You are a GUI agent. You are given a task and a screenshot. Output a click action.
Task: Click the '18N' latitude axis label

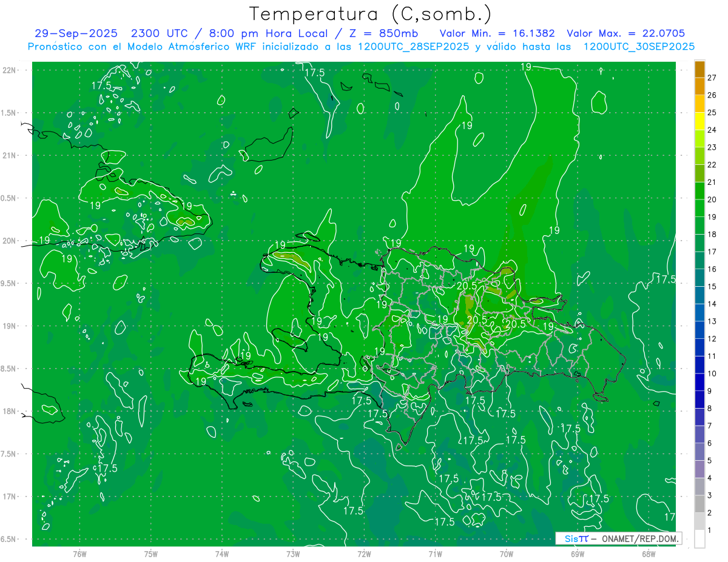point(10,411)
